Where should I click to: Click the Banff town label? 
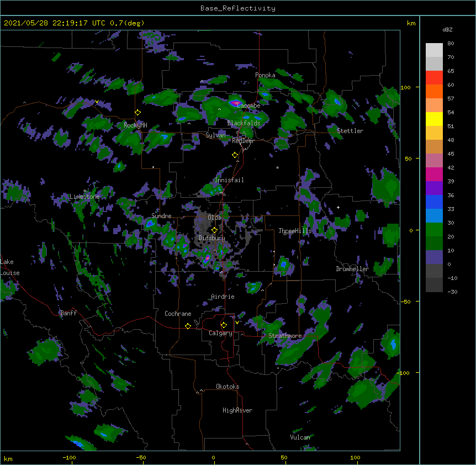tap(68, 313)
